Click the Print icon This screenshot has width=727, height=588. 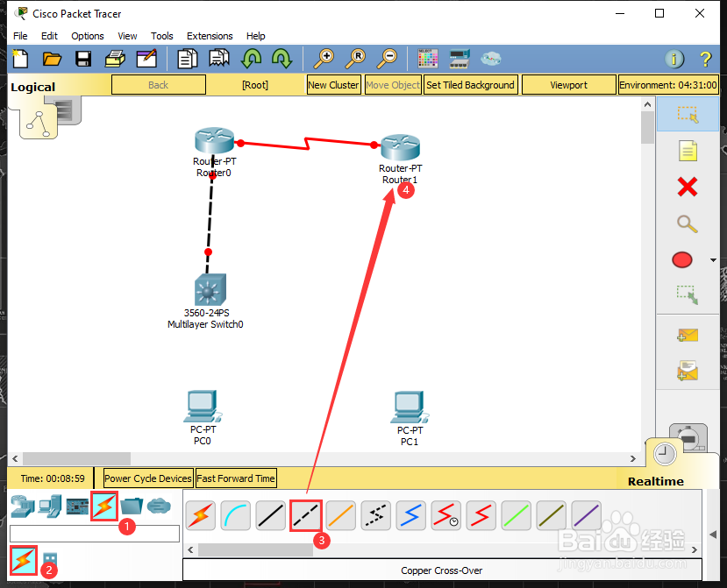[115, 59]
